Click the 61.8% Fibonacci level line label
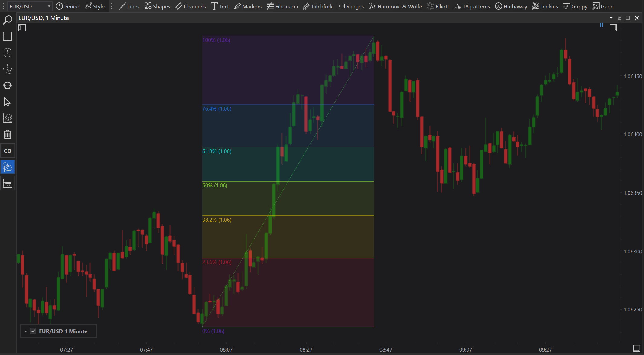The width and height of the screenshot is (644, 355). point(216,151)
